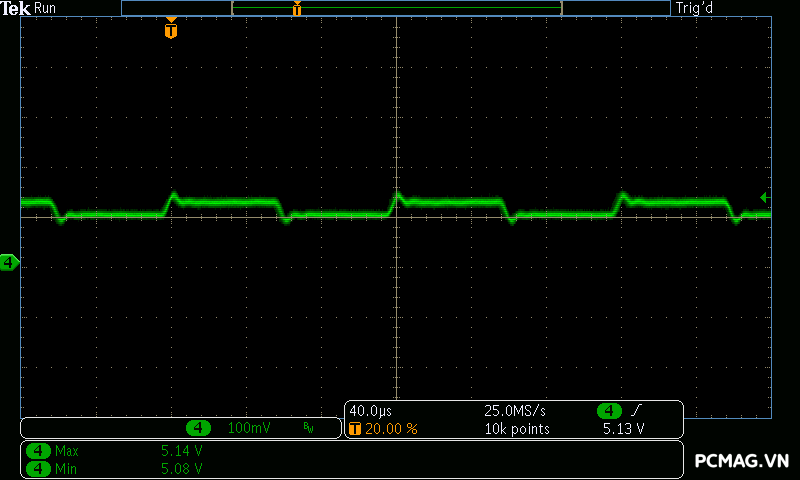Open the 40.0µs horizontal timebase readout
This screenshot has width=800, height=480.
pos(369,411)
